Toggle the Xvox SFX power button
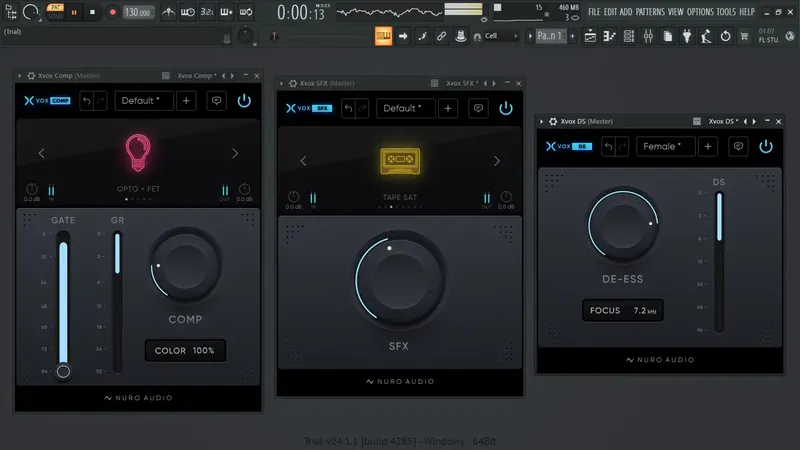This screenshot has width=800, height=450. coord(506,108)
